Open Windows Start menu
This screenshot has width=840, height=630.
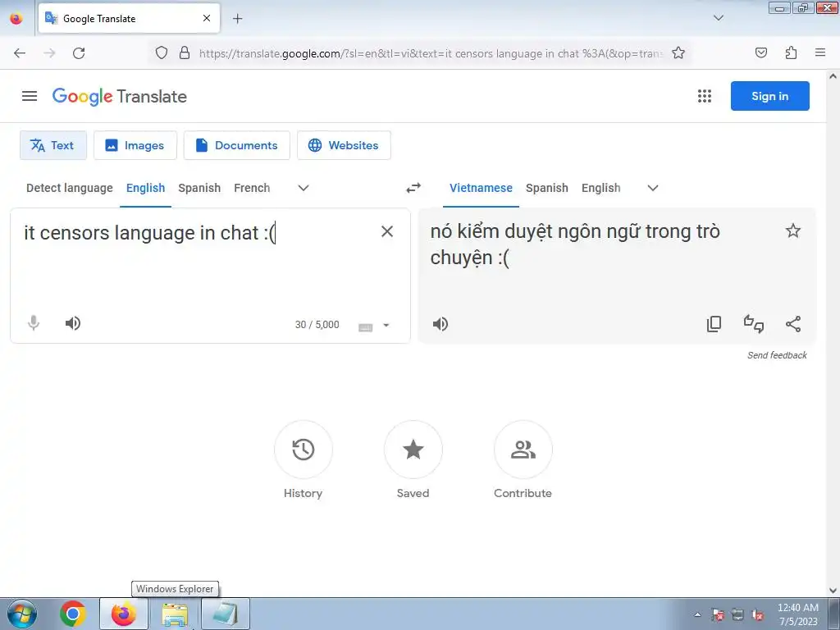pos(21,614)
